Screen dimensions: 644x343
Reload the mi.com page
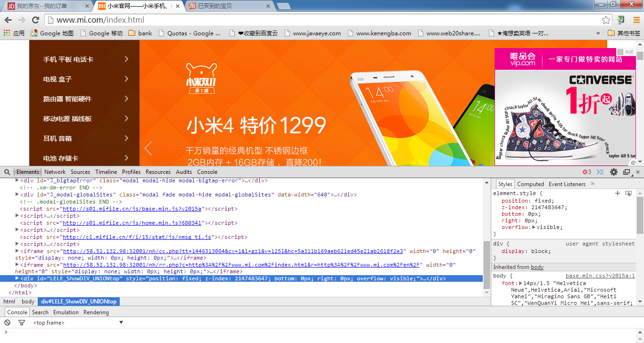[35, 20]
